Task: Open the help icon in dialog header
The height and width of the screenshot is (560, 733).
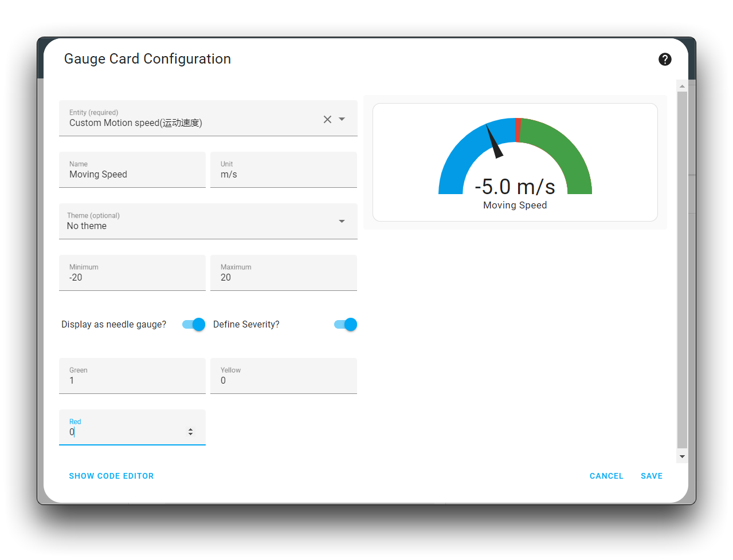Action: (x=665, y=59)
